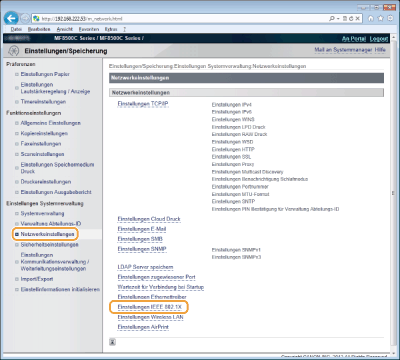The width and height of the screenshot is (400, 360).
Task: Open Einstellungen Wireless LAN link
Action: [x=150, y=317]
